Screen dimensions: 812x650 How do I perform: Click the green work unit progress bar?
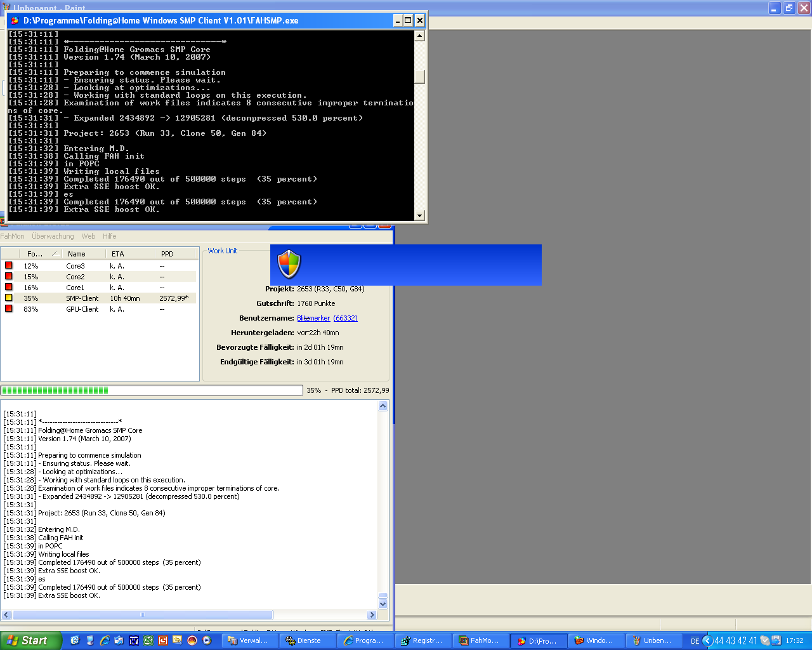[x=152, y=390]
